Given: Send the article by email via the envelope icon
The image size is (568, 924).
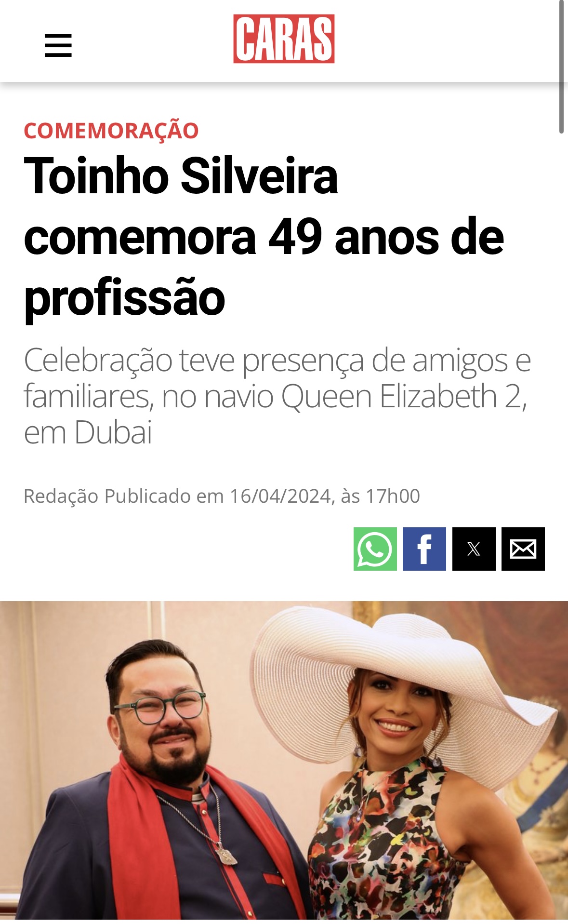Looking at the screenshot, I should 523,549.
